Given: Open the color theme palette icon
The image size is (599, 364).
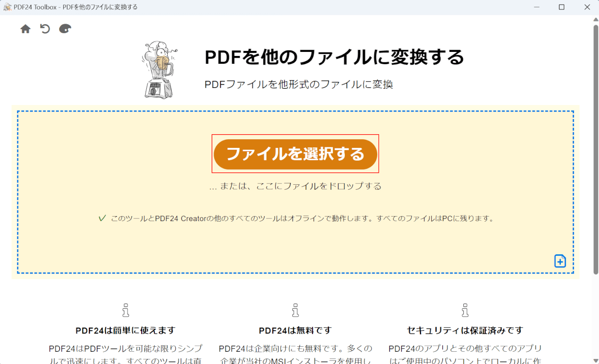Looking at the screenshot, I should pos(65,29).
